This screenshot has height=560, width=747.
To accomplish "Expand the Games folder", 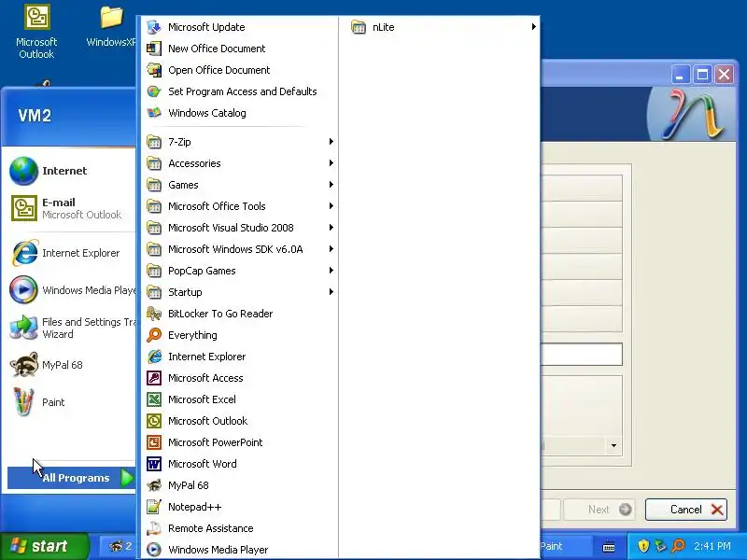I will (x=240, y=184).
